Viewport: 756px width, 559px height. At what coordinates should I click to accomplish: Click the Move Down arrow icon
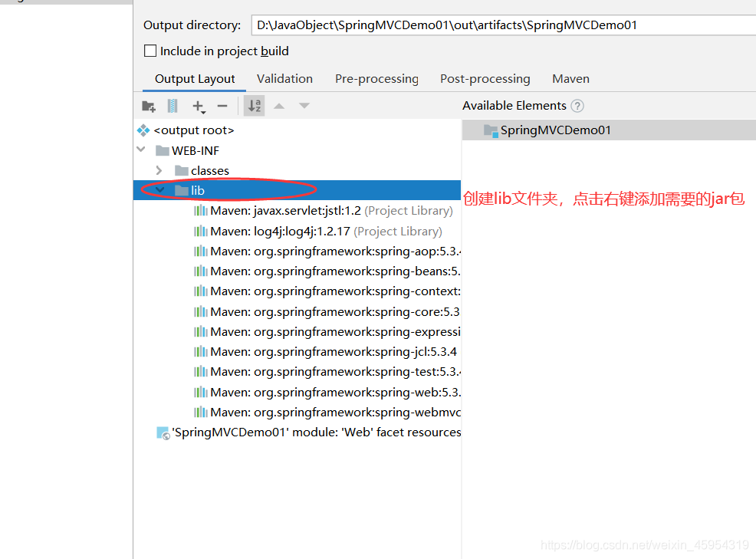coord(304,106)
